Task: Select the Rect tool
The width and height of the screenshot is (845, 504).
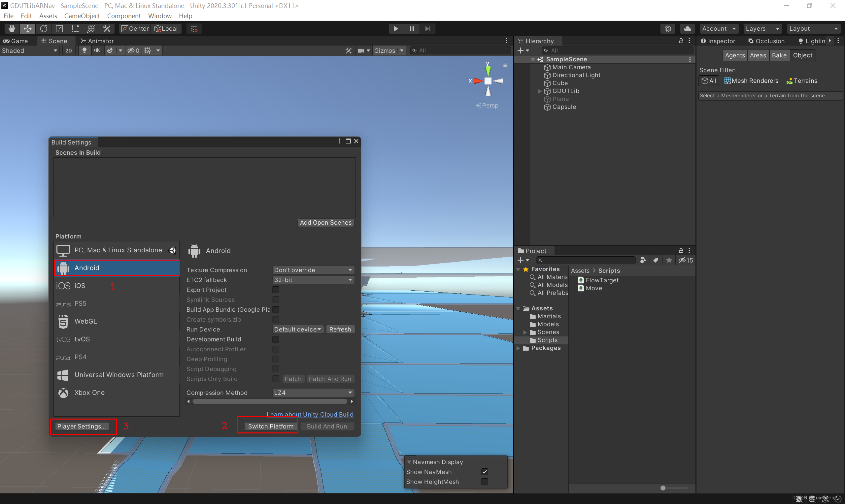Action: (75, 28)
